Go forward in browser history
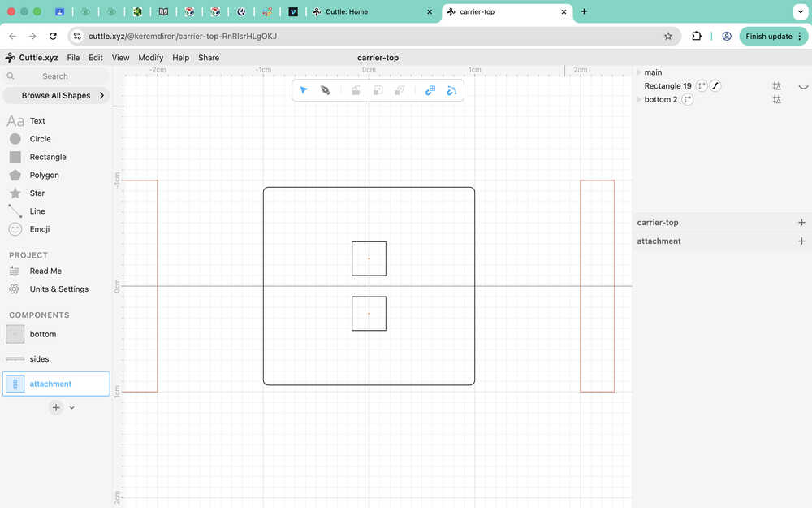The height and width of the screenshot is (508, 812). pyautogui.click(x=32, y=36)
